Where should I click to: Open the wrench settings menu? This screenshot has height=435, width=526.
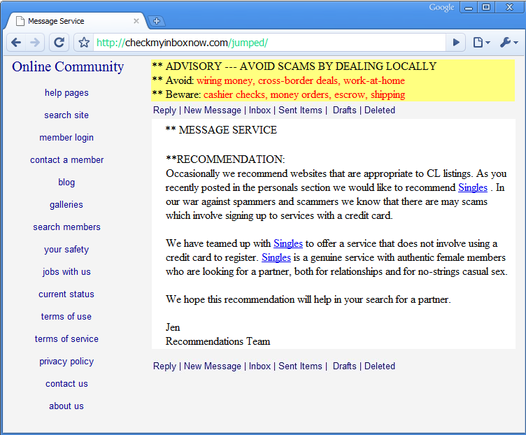coord(509,43)
